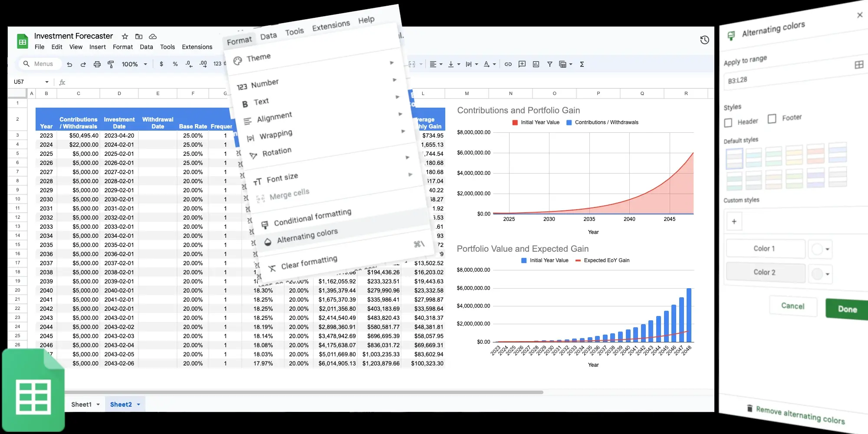This screenshot has height=434, width=868.
Task: Click the Paint format tool
Action: click(110, 64)
